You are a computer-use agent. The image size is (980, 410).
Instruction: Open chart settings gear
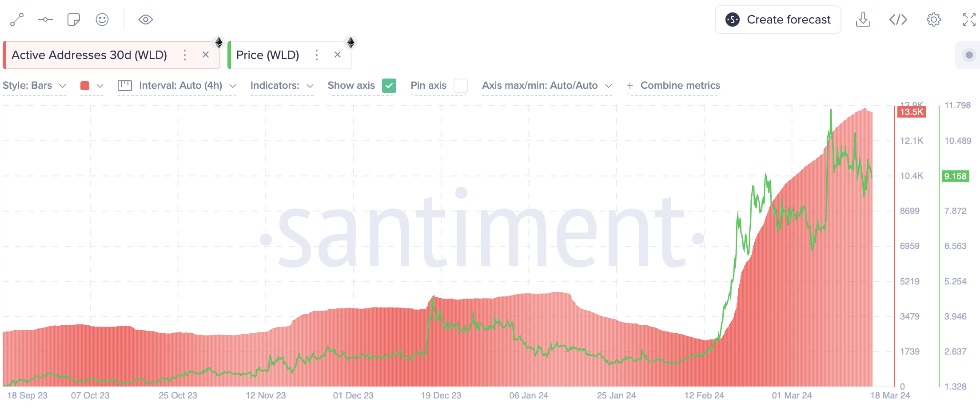(x=934, y=20)
